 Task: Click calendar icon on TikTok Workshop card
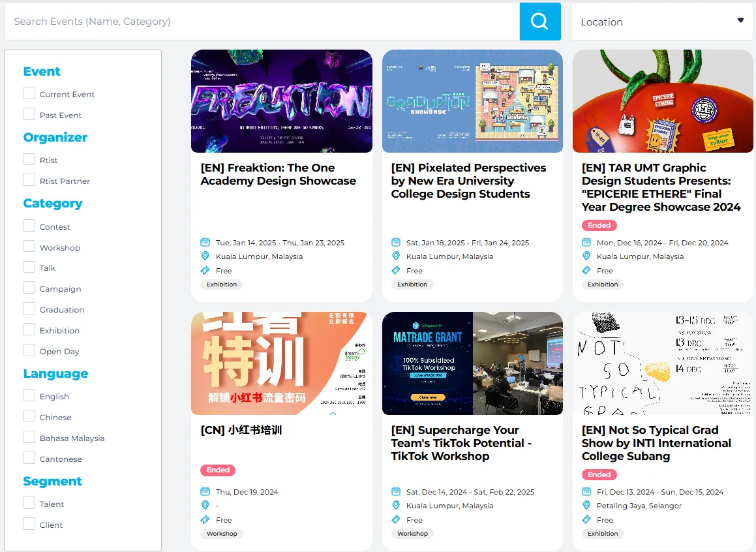pos(396,491)
